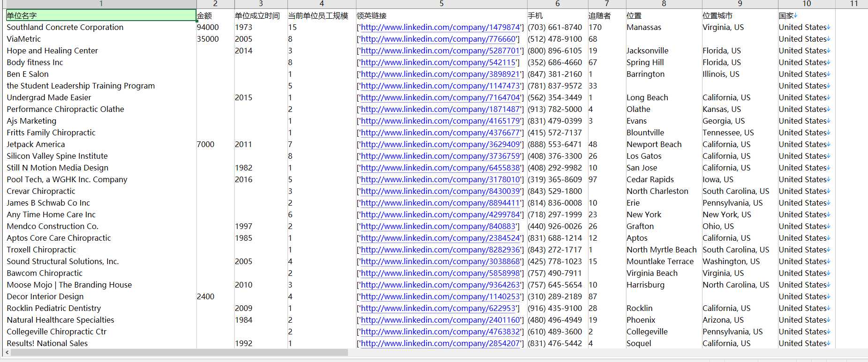Click the 金额 header cell
868x362 pixels.
[215, 15]
